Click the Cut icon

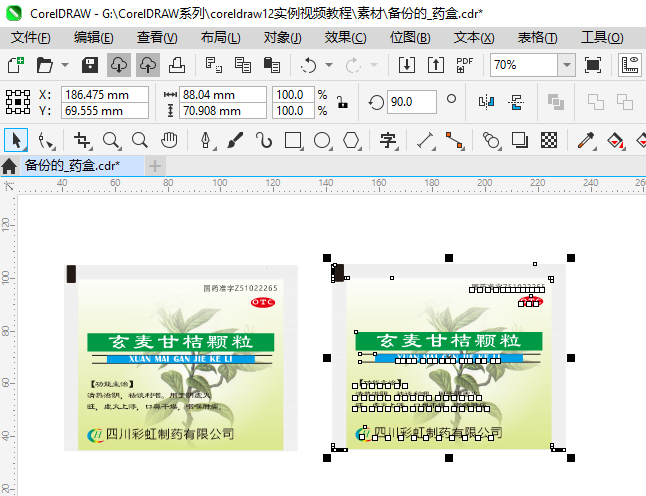[213, 65]
